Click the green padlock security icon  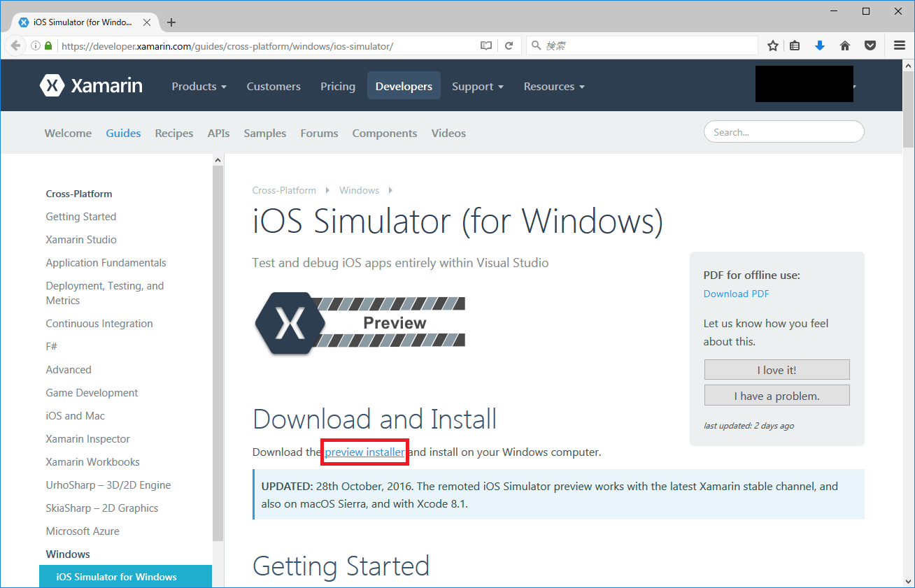pos(48,45)
